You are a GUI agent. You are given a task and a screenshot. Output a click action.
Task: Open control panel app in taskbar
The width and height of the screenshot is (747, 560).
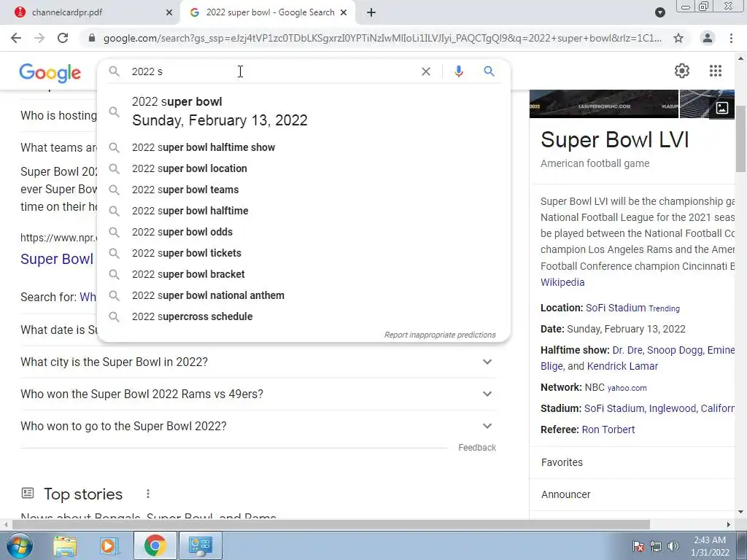click(x=201, y=545)
